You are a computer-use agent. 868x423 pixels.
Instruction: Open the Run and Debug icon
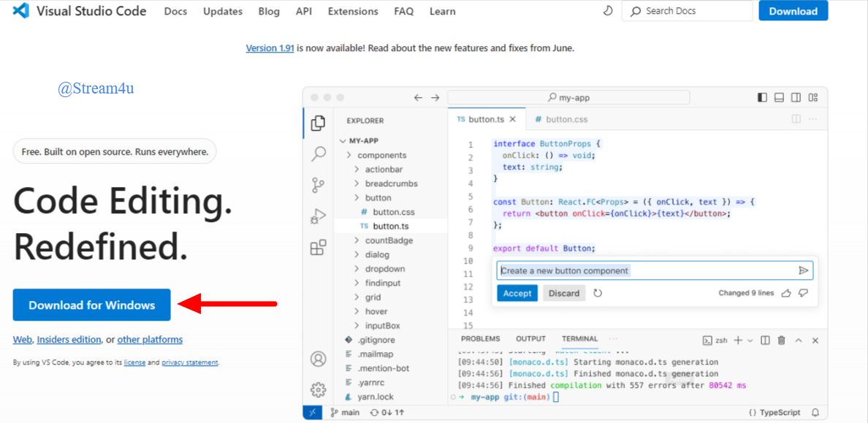tap(319, 216)
